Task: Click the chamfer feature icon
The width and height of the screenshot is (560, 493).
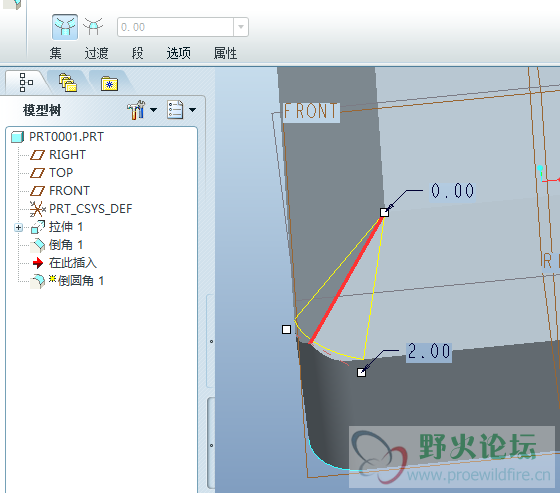Action: point(38,245)
